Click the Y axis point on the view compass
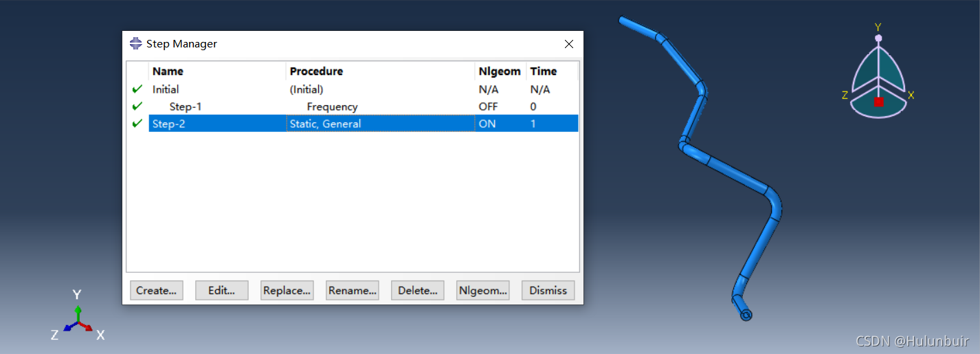 click(x=878, y=38)
